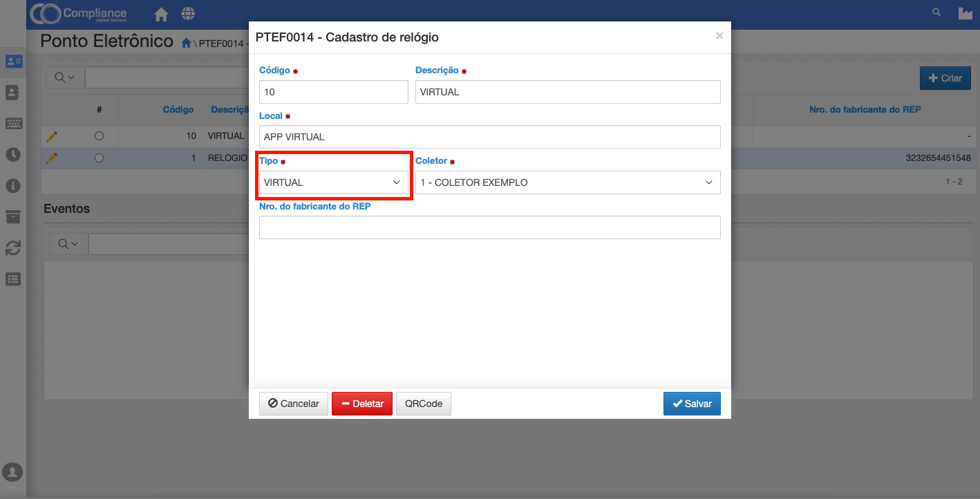Click the Descrição input field

coord(568,92)
